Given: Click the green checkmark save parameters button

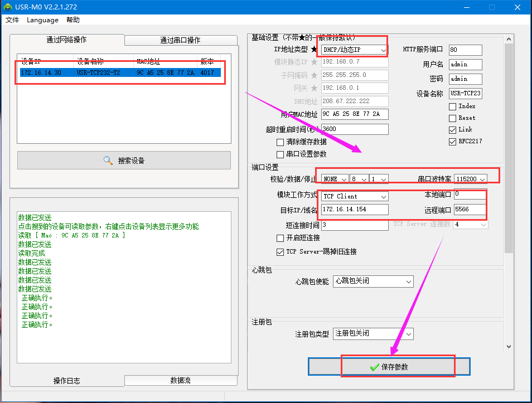Looking at the screenshot, I should coord(389,367).
